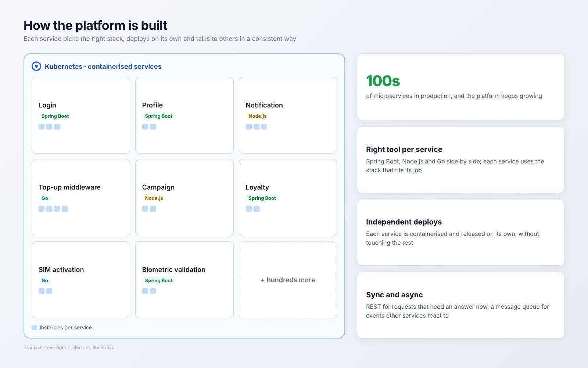The image size is (588, 368).
Task: Select the Biometric validation title
Action: pyautogui.click(x=174, y=270)
